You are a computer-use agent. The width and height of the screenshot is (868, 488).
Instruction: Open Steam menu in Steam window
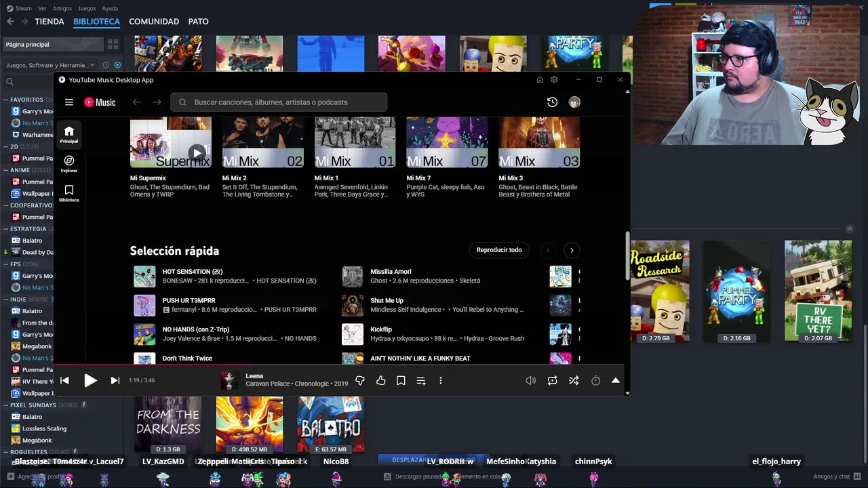pos(19,8)
